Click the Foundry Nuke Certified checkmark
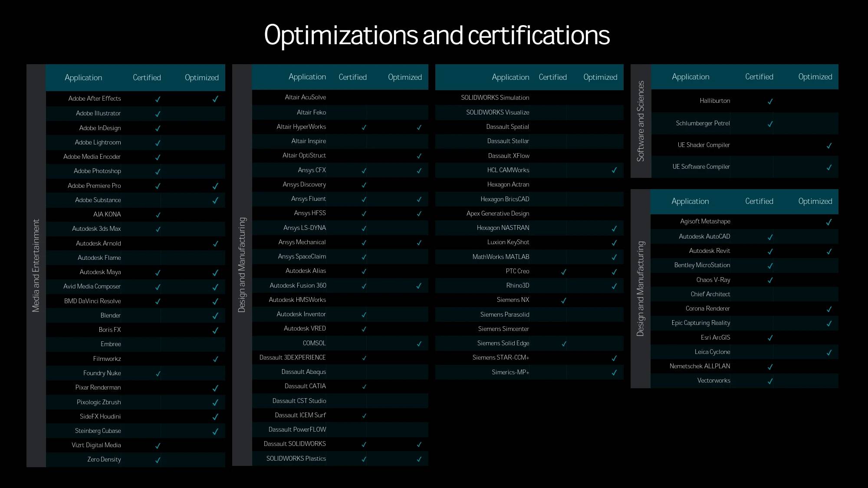The width and height of the screenshot is (868, 488). coord(158,373)
